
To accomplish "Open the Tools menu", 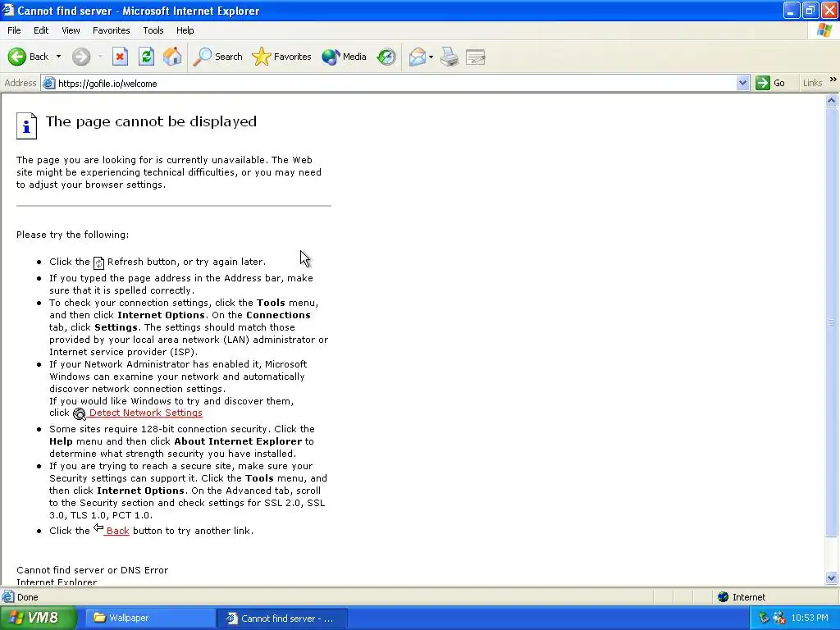I will pos(153,30).
